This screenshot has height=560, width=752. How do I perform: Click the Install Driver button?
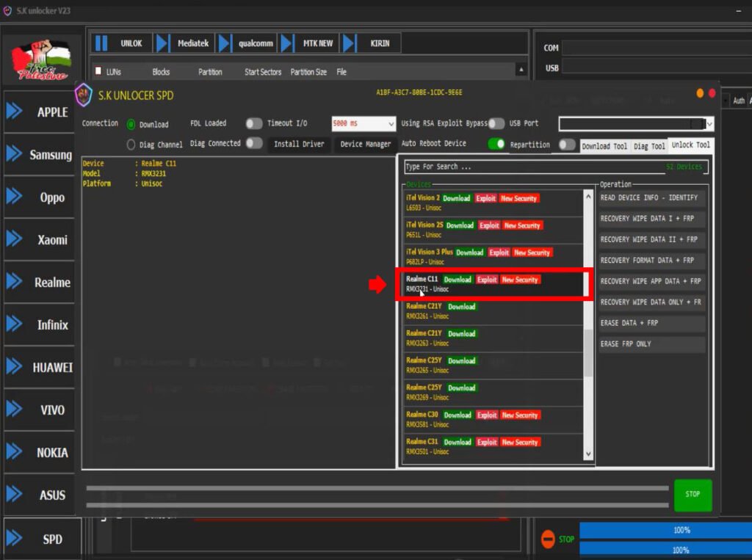[x=299, y=144]
